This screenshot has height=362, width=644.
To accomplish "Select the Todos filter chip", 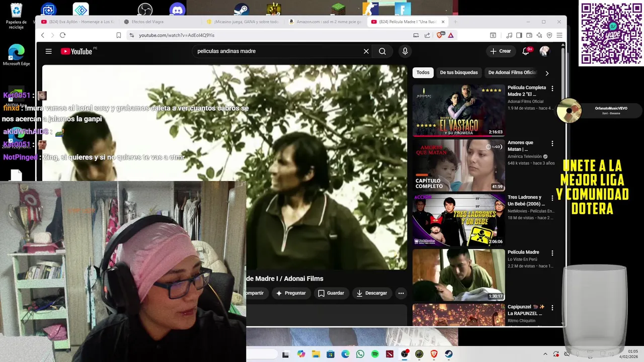I will pos(423,72).
